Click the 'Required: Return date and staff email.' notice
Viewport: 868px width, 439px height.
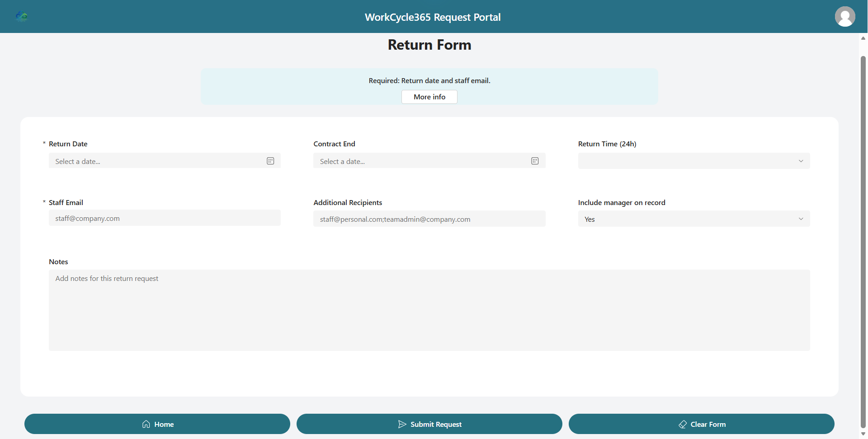pos(429,80)
